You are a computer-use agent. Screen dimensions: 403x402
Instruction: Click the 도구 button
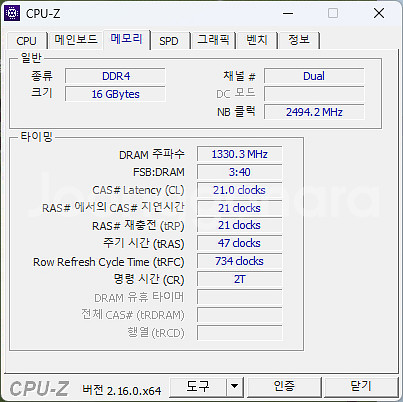[x=198, y=387]
